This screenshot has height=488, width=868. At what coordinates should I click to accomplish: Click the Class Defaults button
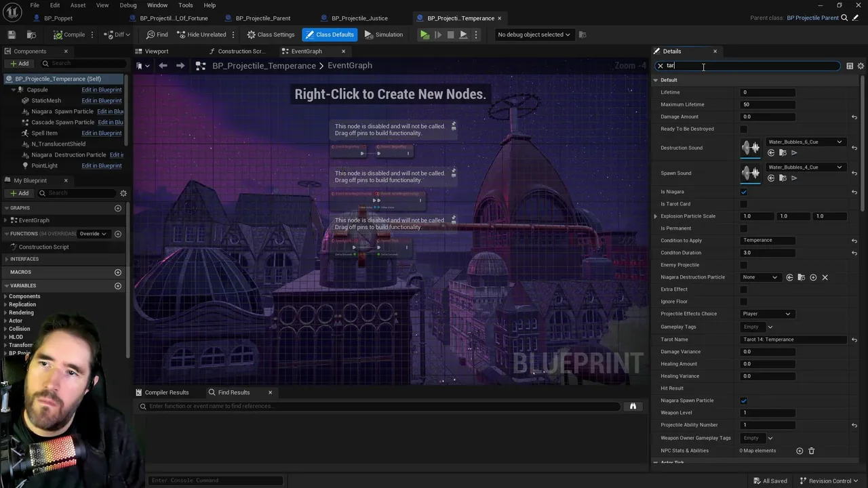click(330, 35)
